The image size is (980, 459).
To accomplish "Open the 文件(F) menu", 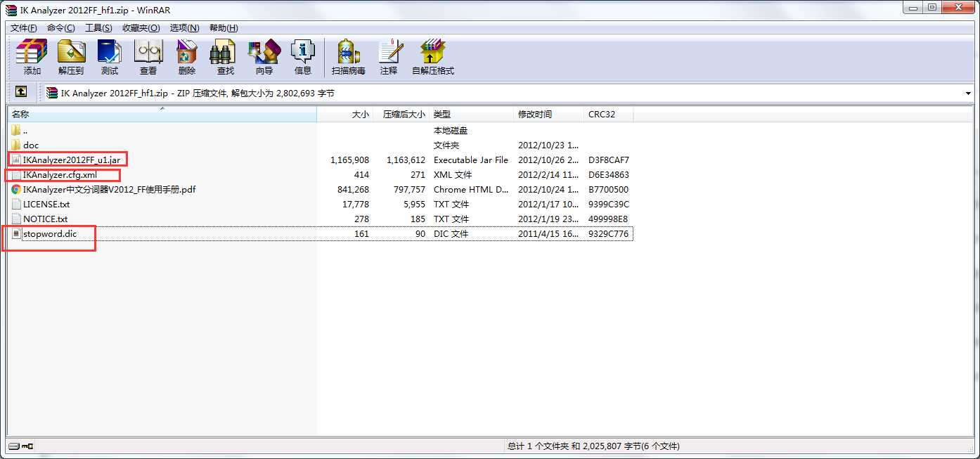I will (x=23, y=28).
